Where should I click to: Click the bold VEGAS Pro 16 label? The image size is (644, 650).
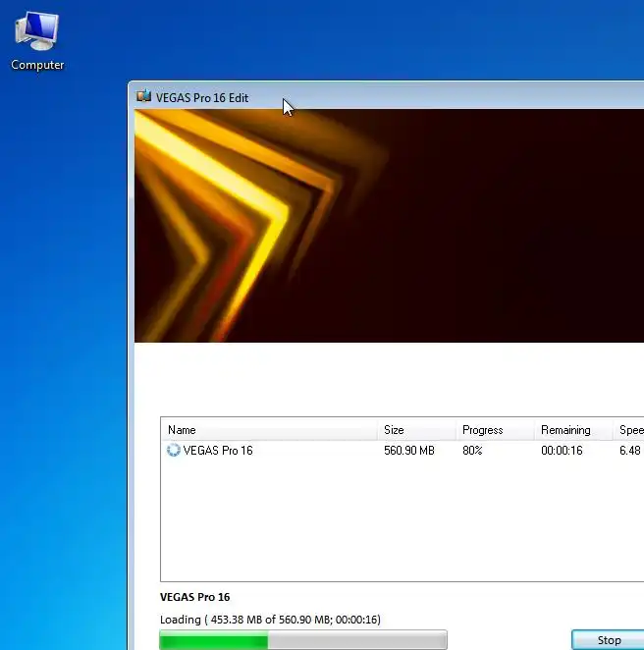click(194, 597)
